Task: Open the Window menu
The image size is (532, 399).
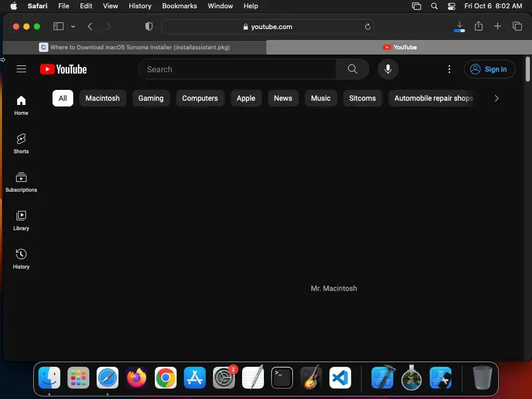Action: [220, 6]
